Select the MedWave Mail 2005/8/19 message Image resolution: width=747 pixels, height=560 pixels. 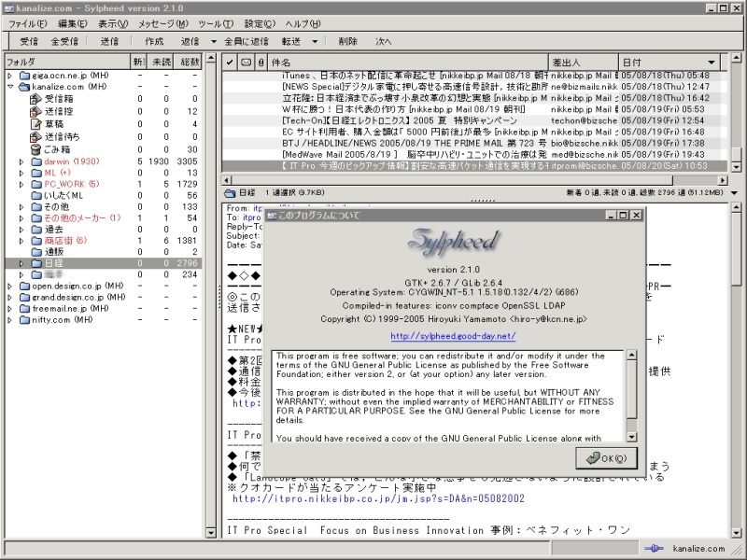474,155
